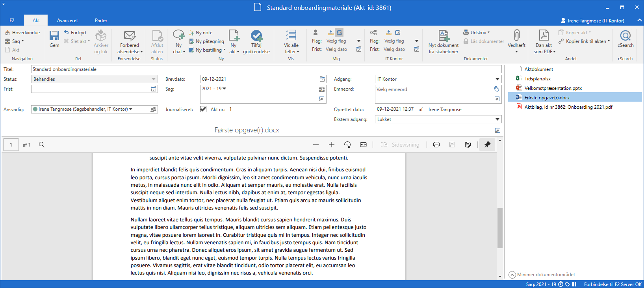Select Aktdokument in document list
644x288 pixels.
pyautogui.click(x=539, y=69)
